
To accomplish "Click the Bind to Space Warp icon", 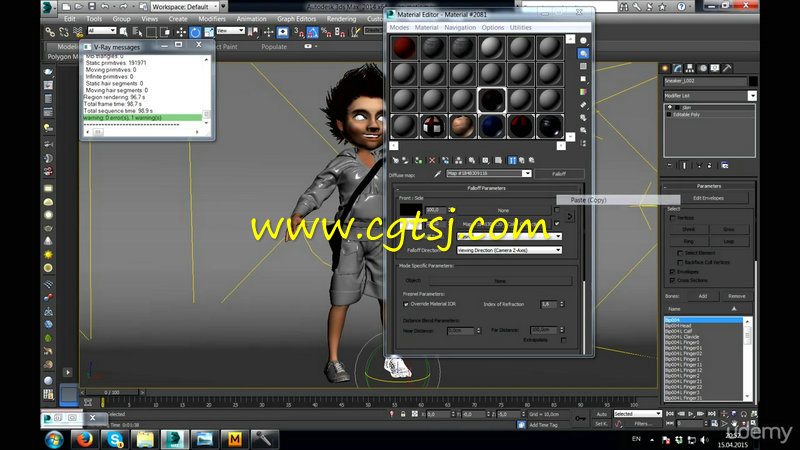I will point(78,33).
